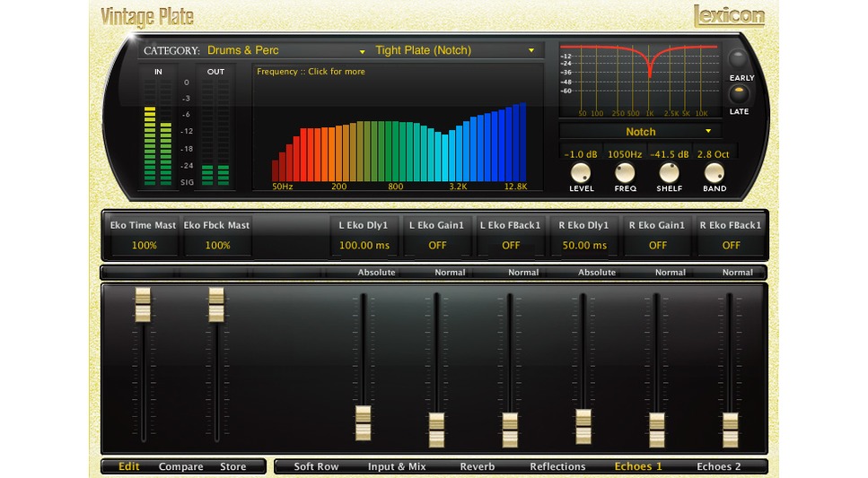Click Absolute mode under L Eko Dly1
Screen dimensions: 868x478
click(376, 273)
